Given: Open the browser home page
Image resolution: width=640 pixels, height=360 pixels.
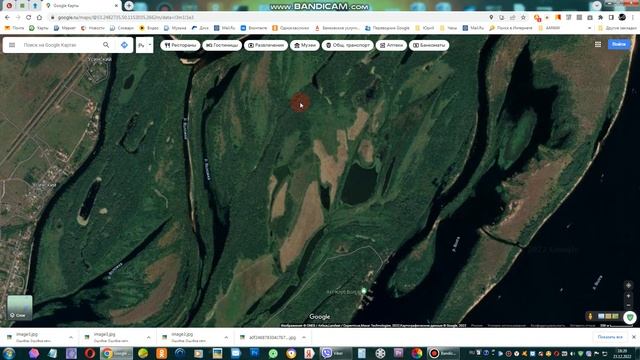Looking at the screenshot, I should 39,18.
